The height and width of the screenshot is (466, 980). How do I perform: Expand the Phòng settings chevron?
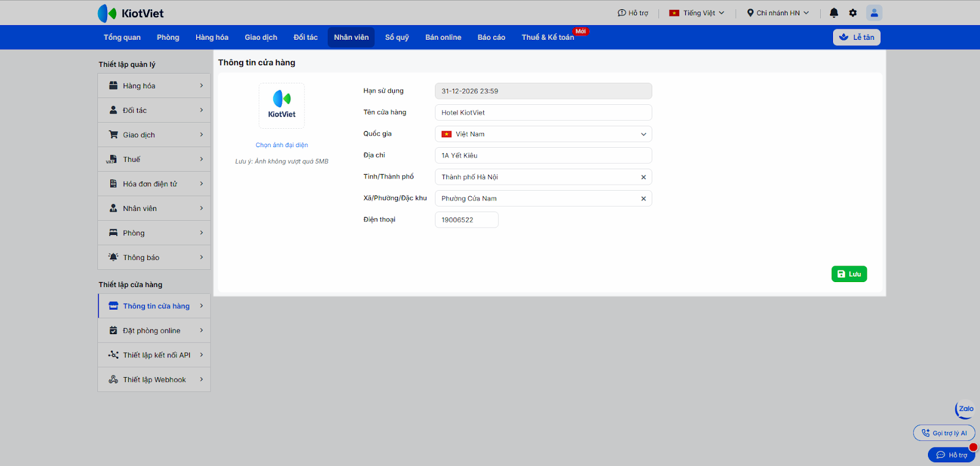[x=202, y=233]
